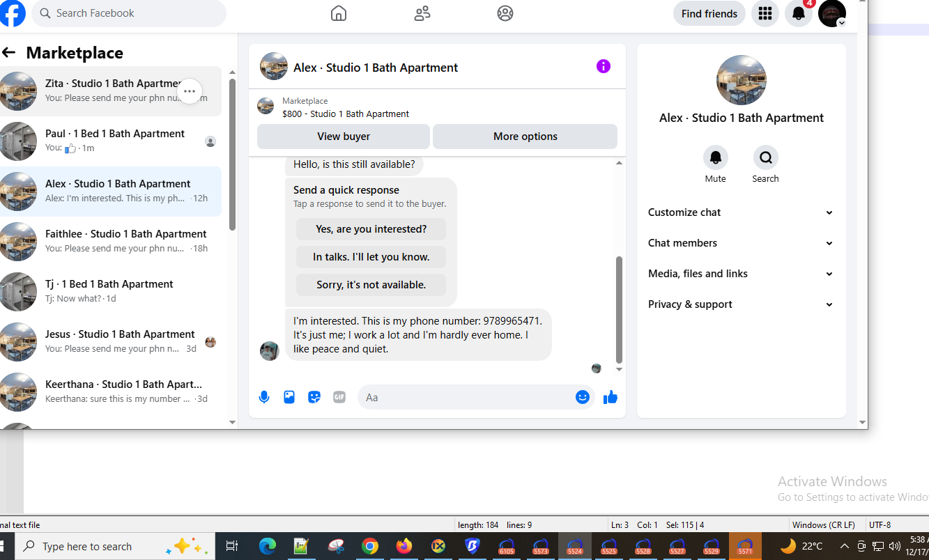Click the $800 Studio 1 Bath Apartment listing

click(346, 114)
